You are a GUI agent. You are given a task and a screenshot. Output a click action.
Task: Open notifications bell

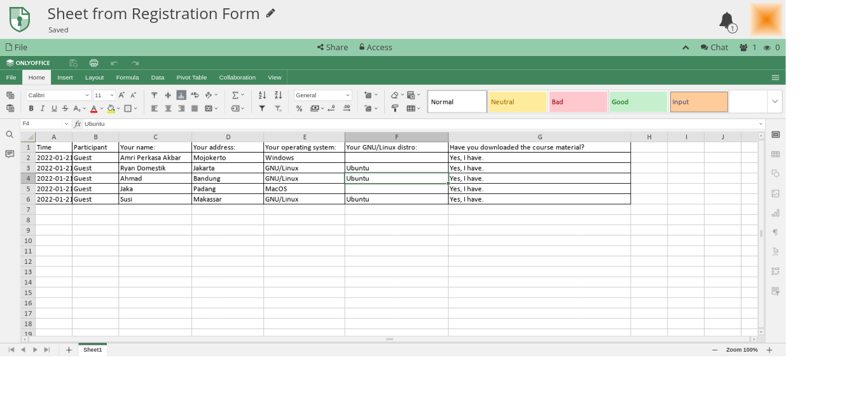coord(727,21)
